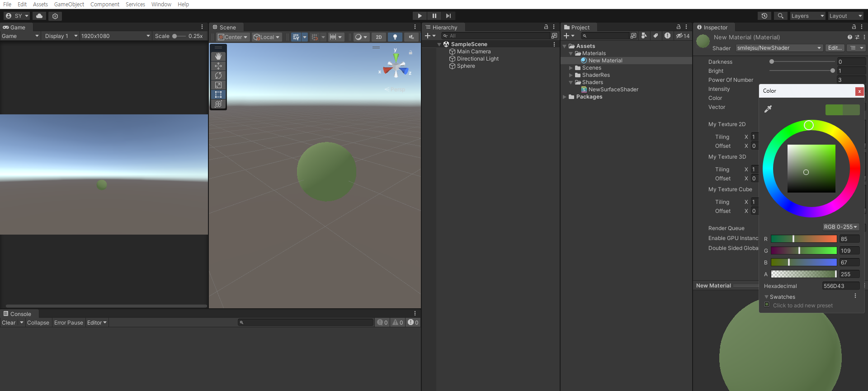Open the Display 1 dropdown

(x=61, y=36)
